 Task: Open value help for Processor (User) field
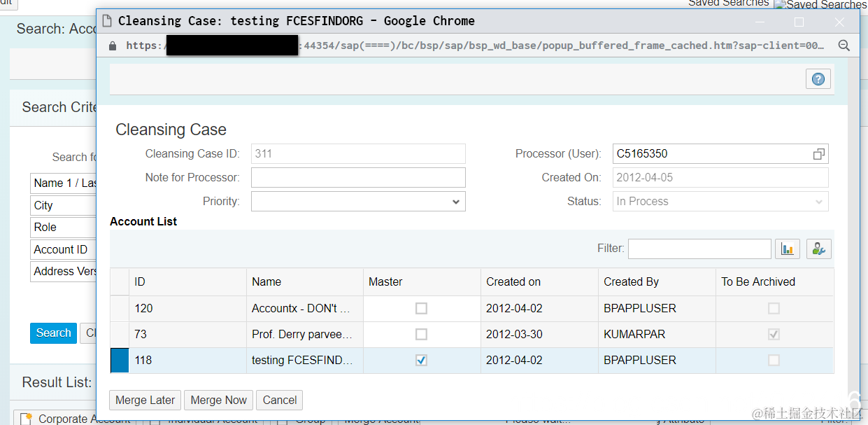(819, 154)
